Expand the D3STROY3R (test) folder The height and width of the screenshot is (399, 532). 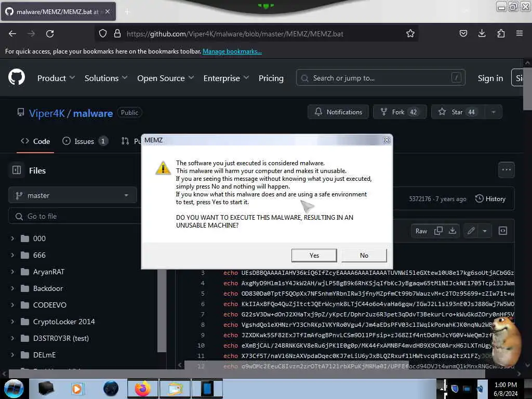12,338
